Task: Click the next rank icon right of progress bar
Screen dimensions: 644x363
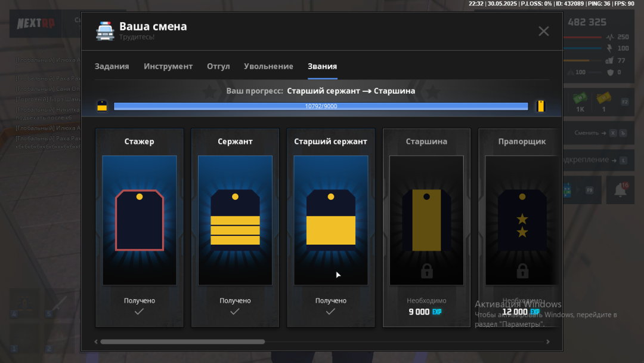Action: pos(540,106)
